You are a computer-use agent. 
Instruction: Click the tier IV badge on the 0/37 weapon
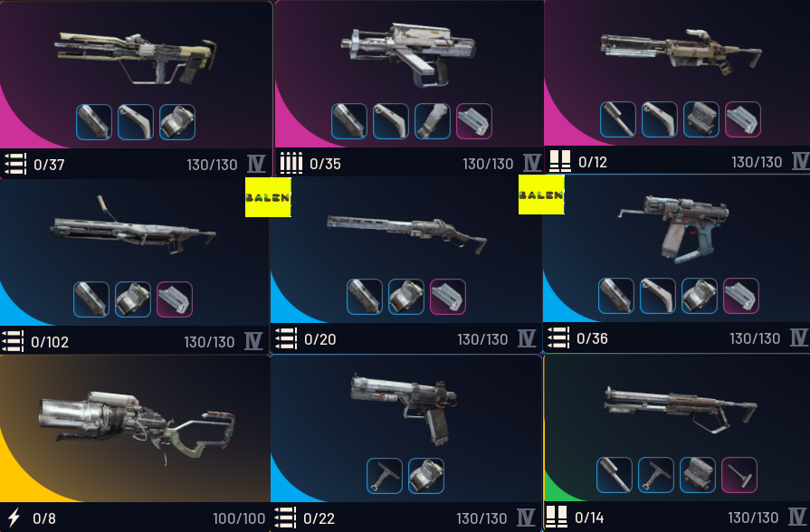(x=256, y=165)
